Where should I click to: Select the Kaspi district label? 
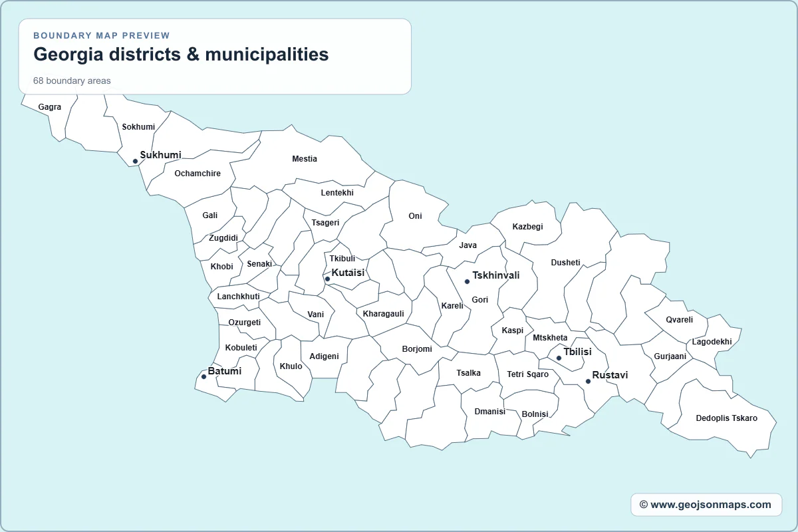[x=513, y=331]
